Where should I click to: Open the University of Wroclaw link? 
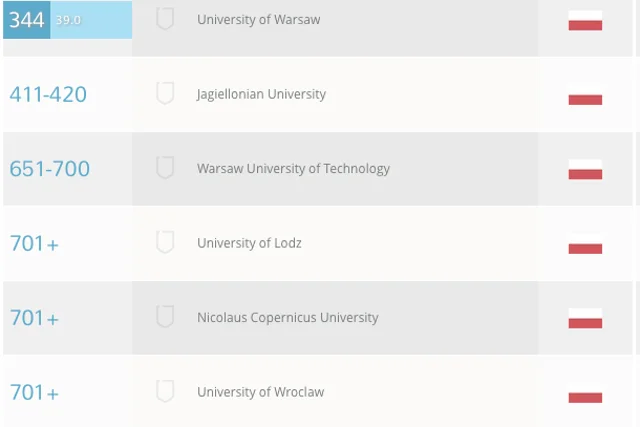261,392
